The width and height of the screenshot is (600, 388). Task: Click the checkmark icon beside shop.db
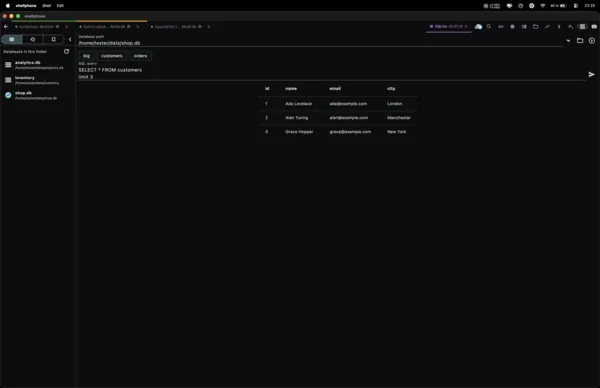(x=8, y=95)
